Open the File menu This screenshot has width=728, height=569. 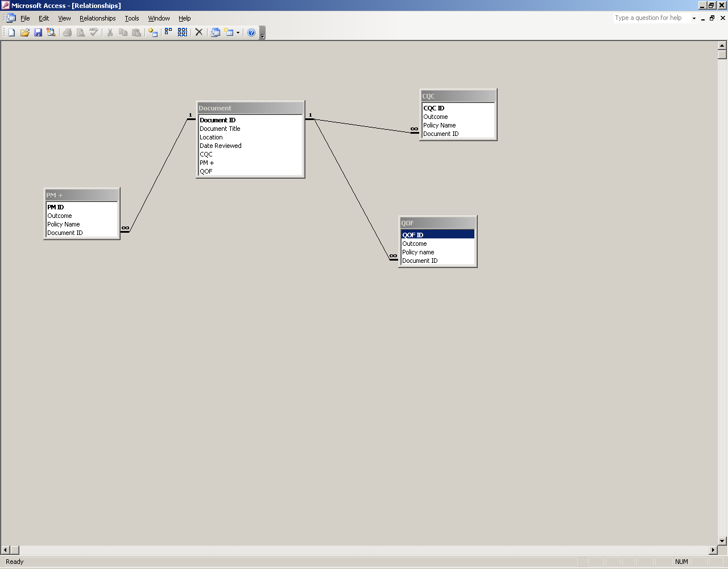coord(25,18)
